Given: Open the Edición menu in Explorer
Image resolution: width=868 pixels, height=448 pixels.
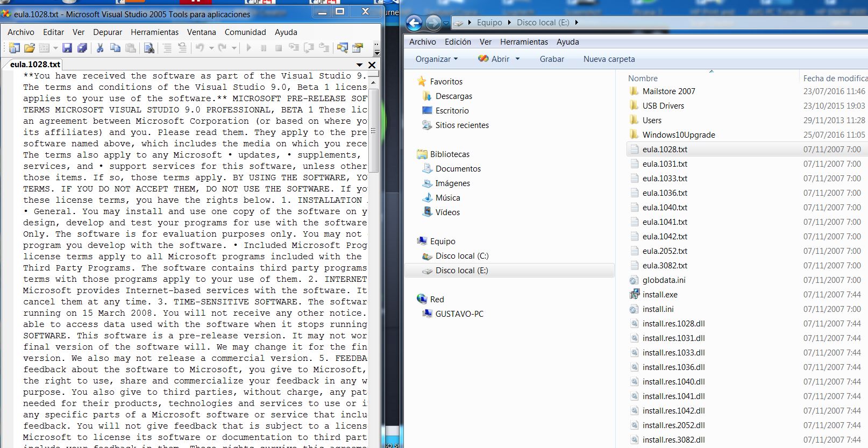Looking at the screenshot, I should point(458,42).
